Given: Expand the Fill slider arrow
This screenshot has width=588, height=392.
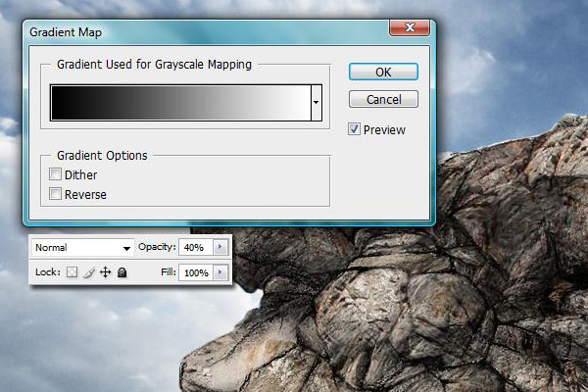Looking at the screenshot, I should click(220, 272).
